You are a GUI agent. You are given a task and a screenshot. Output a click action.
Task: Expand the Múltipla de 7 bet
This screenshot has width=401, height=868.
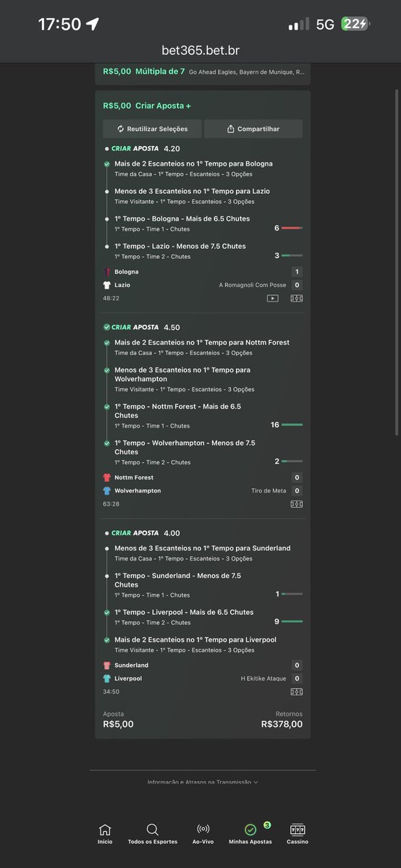click(203, 72)
